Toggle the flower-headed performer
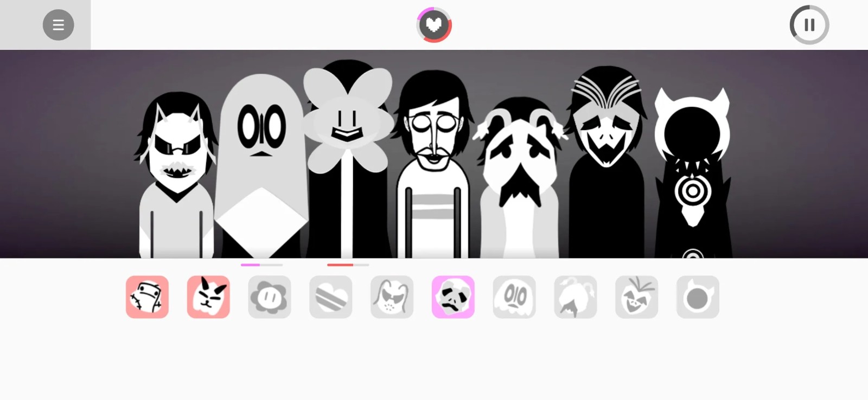Viewport: 868px width, 400px height. coord(348,163)
